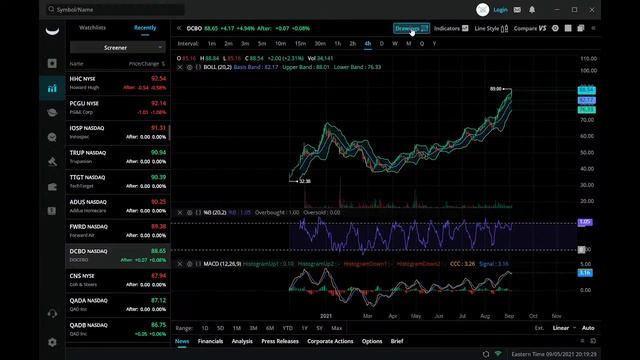Open the Screener dropdown
Screen dimensions: 640x360
118,48
